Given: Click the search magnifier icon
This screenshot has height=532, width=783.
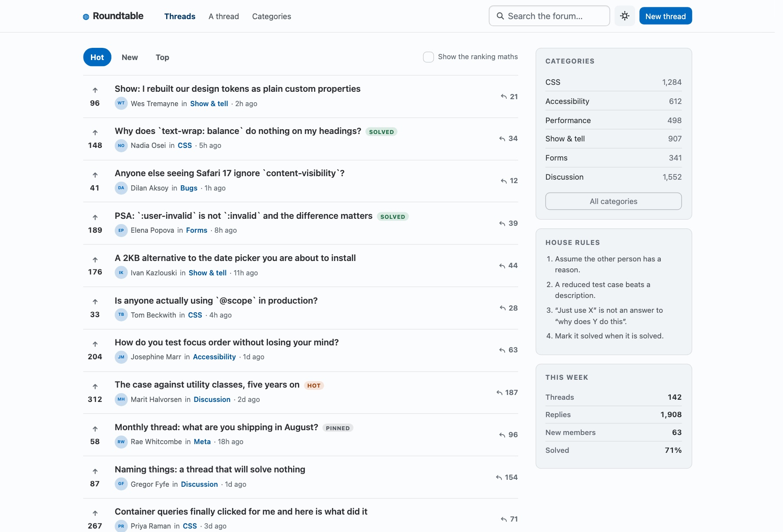Looking at the screenshot, I should point(500,16).
